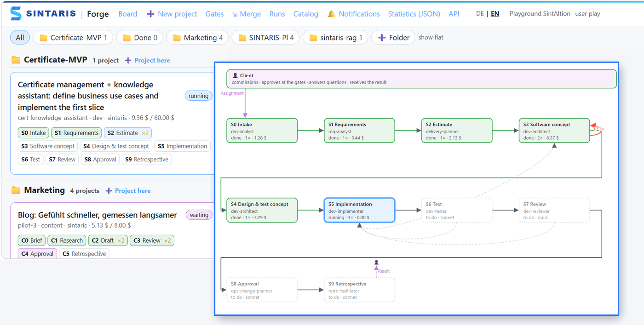
Task: Click the Client node in the diagram
Action: (x=421, y=79)
